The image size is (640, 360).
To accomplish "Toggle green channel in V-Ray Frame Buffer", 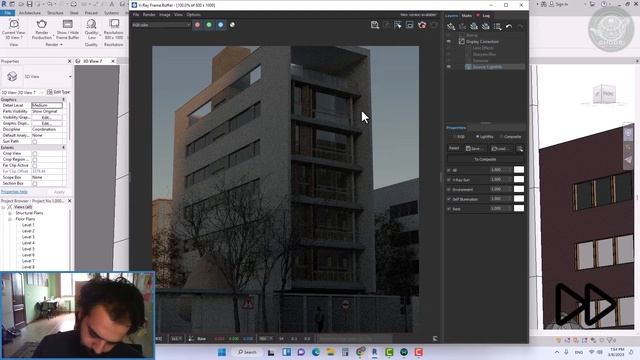I will (x=209, y=25).
